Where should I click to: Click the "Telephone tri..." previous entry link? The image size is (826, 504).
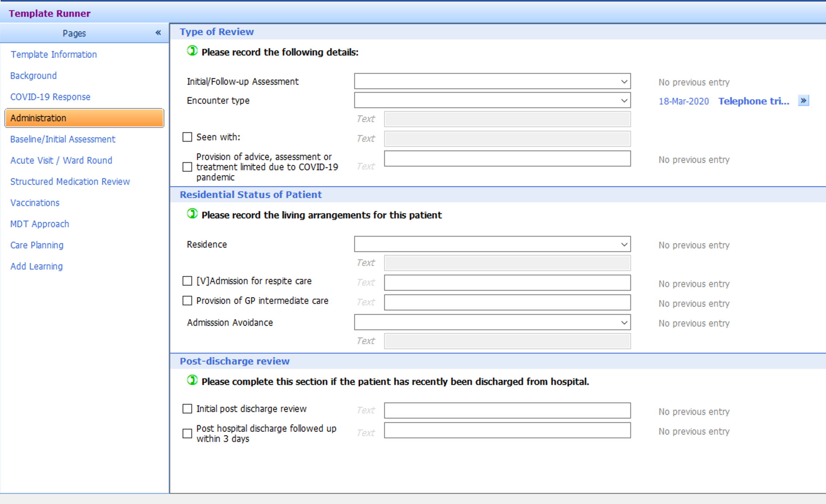click(x=753, y=101)
